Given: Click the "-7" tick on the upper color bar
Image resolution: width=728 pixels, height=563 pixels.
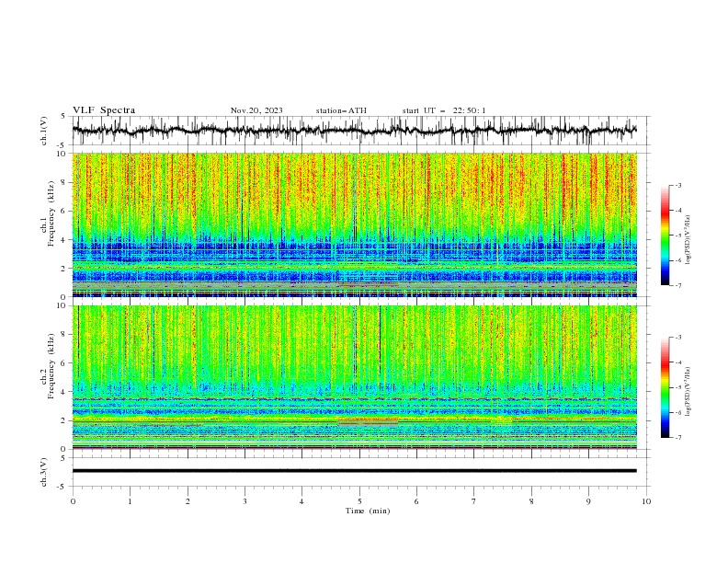Looking at the screenshot, I should coord(678,285).
